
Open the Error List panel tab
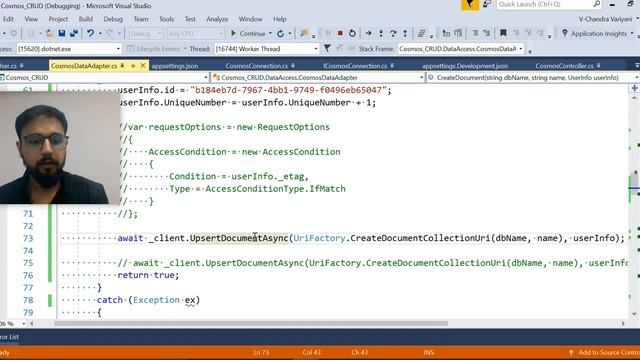(9, 337)
